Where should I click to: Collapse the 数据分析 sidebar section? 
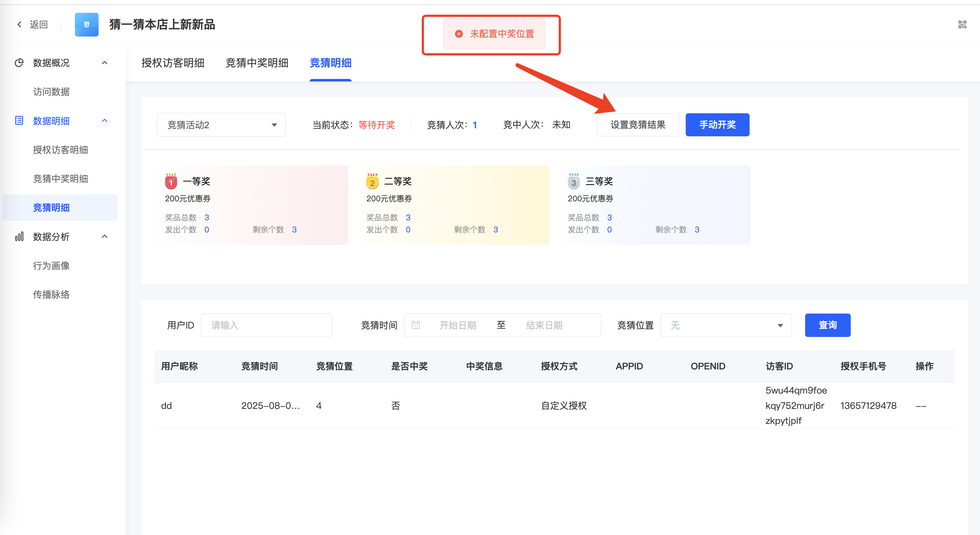click(105, 236)
